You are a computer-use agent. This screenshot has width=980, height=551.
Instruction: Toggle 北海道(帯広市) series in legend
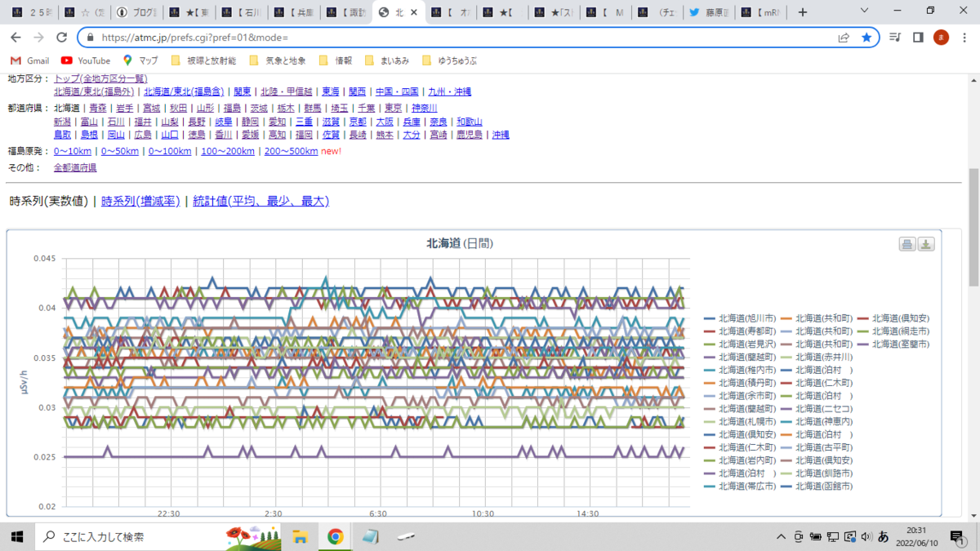740,486
